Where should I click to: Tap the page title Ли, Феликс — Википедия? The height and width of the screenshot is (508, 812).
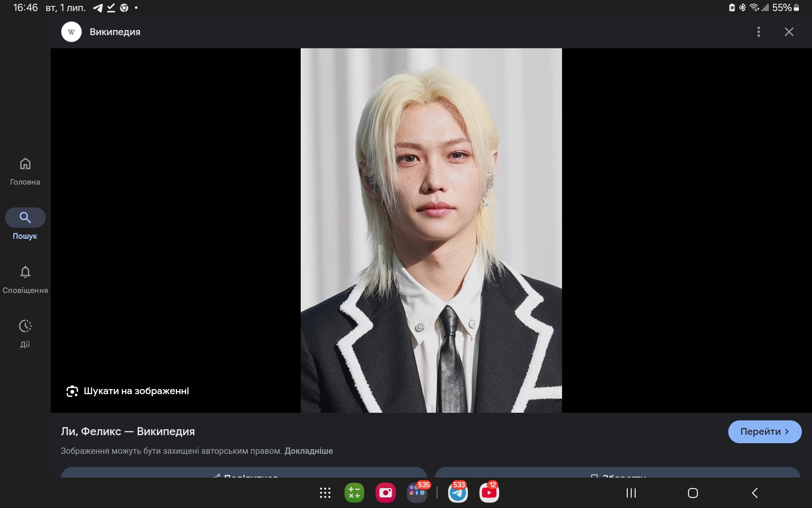coord(128,431)
